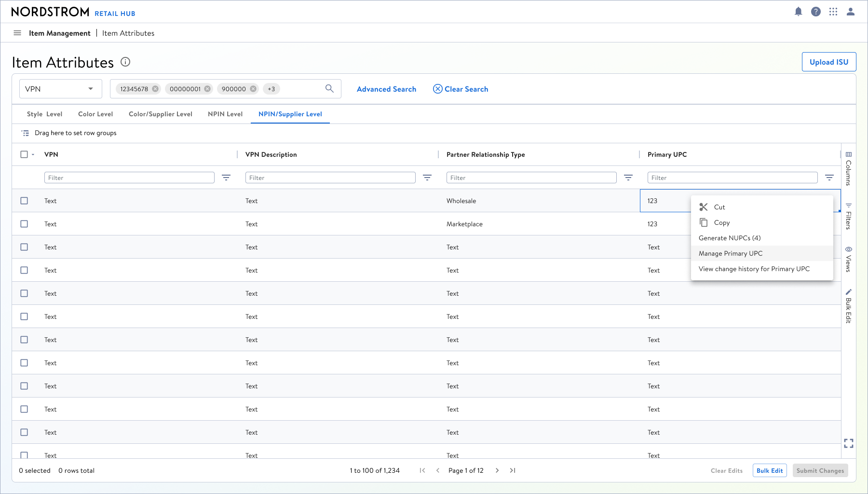
Task: Click Clear Edits in footer
Action: [727, 470]
